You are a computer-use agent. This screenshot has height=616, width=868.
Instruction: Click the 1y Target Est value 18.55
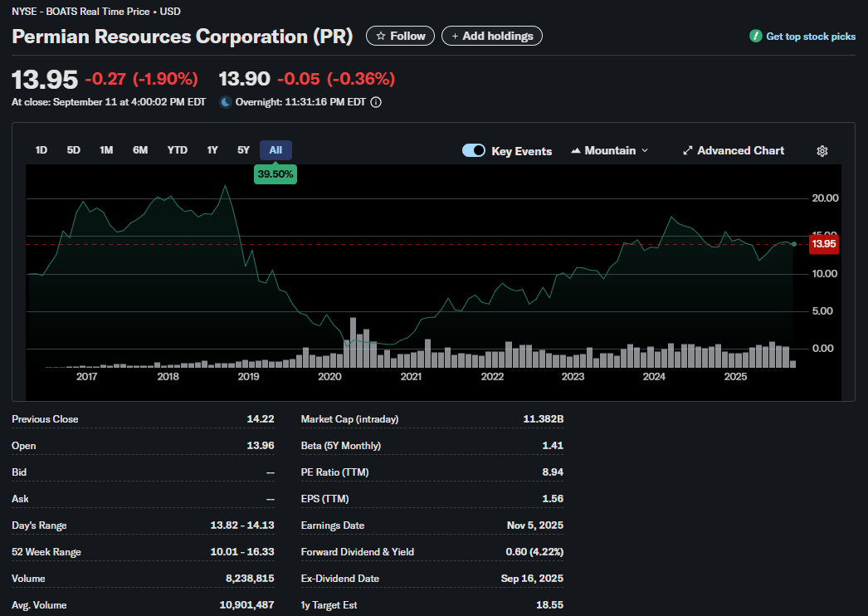click(x=549, y=605)
